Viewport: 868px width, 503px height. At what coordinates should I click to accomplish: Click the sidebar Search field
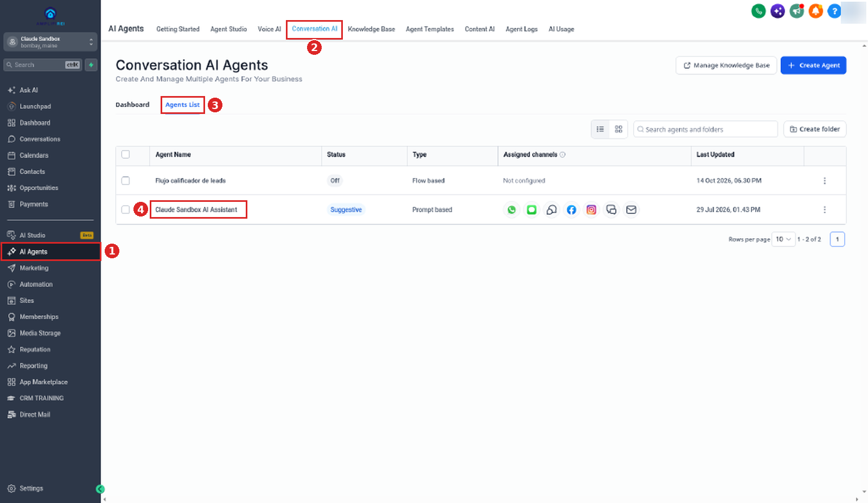click(x=43, y=65)
